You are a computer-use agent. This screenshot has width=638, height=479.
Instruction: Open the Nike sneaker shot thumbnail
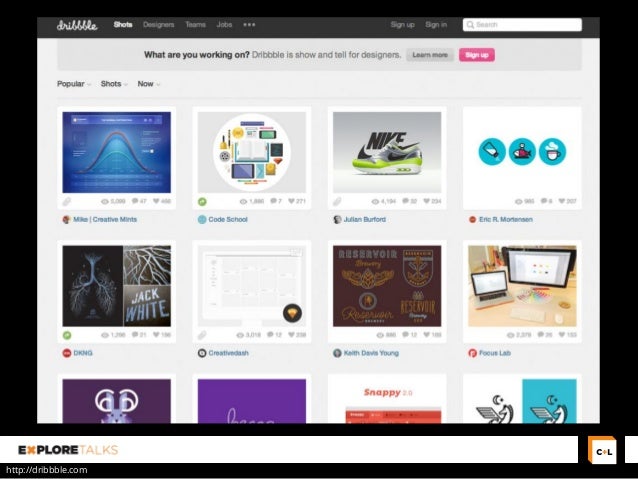tap(387, 153)
